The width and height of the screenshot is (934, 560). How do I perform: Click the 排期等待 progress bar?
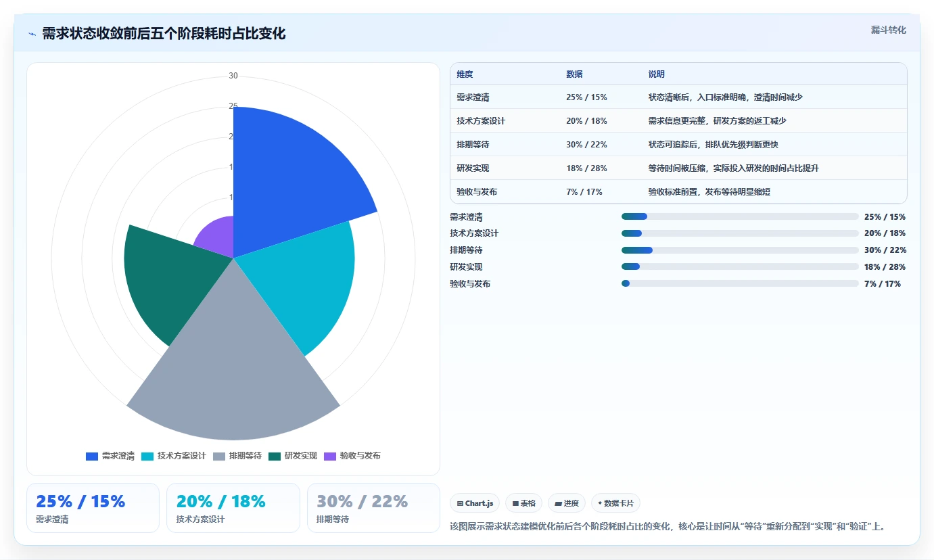(740, 250)
